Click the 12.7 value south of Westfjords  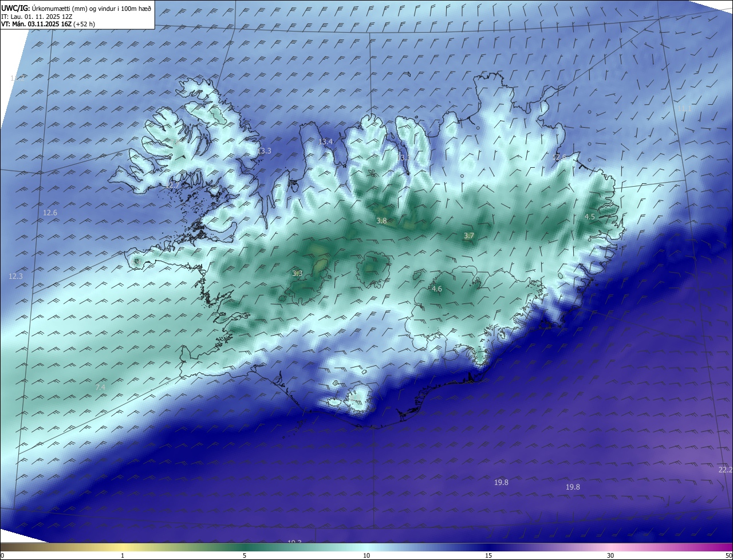click(172, 186)
